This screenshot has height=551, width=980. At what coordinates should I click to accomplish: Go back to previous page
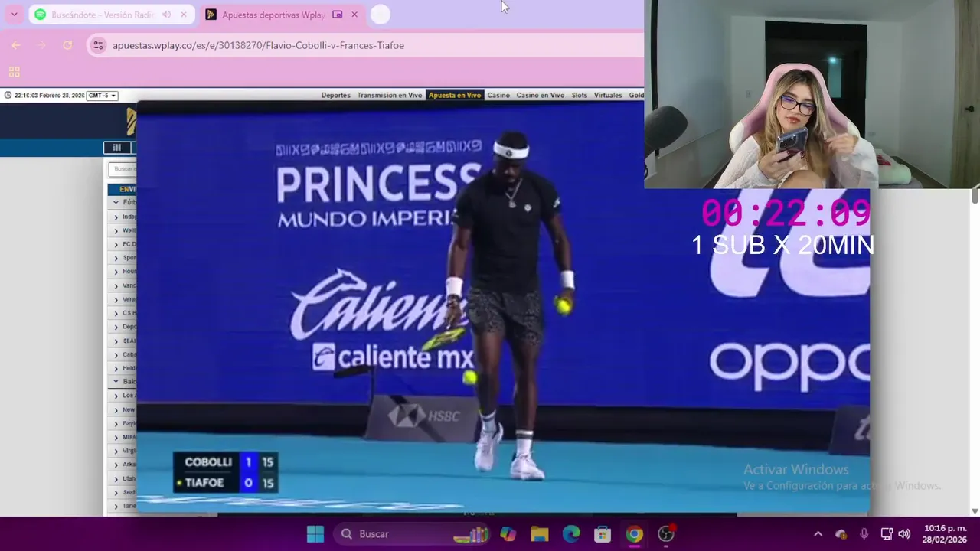pos(16,45)
